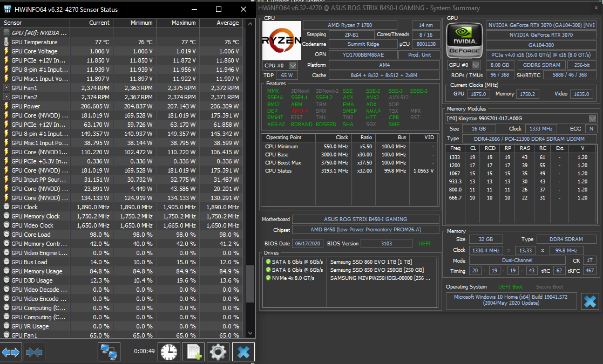Click the Maximum column header
The image size is (603, 364).
(x=178, y=23)
